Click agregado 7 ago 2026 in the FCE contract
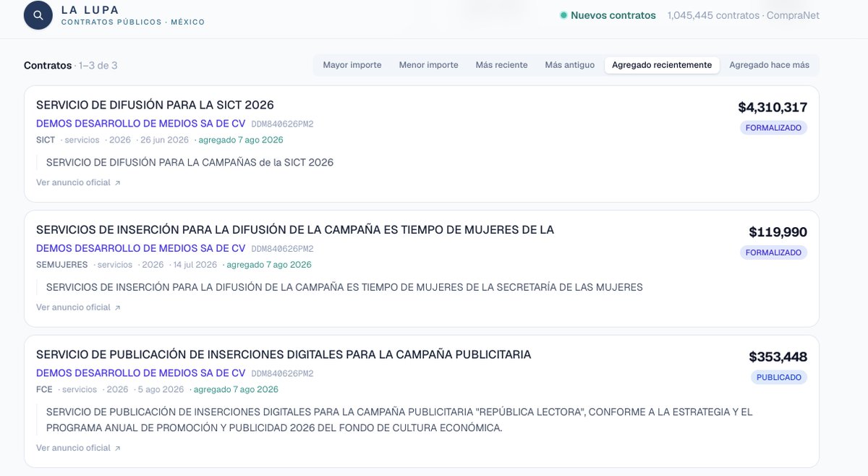The image size is (868, 476). 236,390
